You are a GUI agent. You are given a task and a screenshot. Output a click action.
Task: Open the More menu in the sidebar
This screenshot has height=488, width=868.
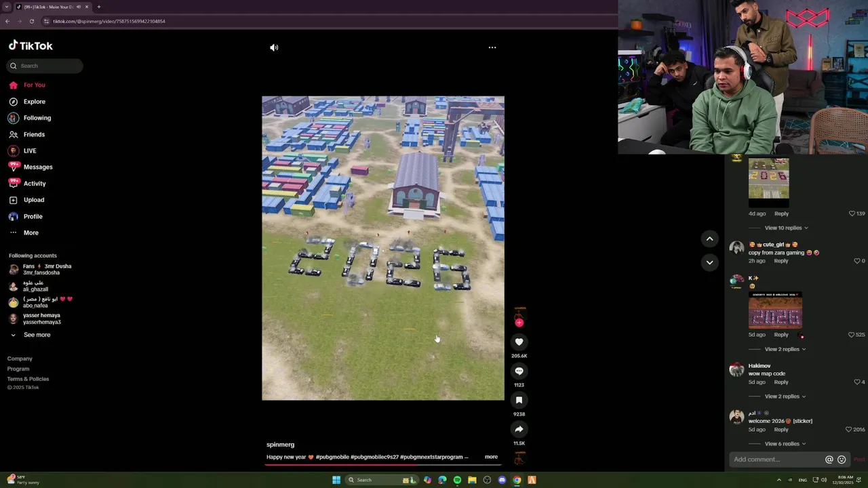coord(24,232)
